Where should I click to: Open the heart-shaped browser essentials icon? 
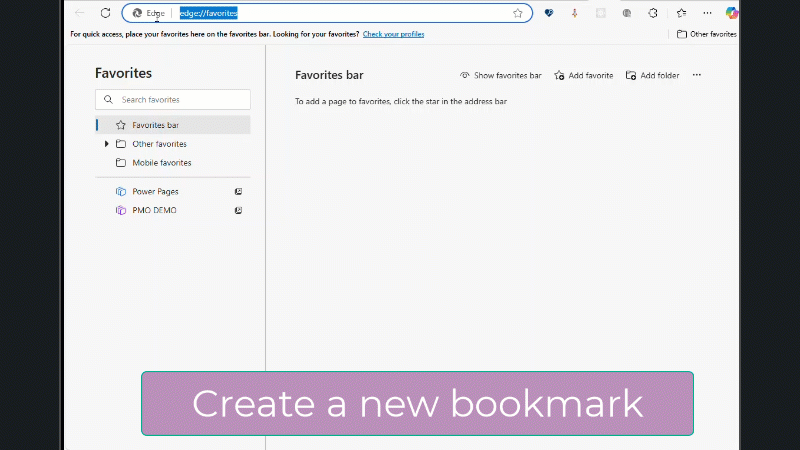549,13
